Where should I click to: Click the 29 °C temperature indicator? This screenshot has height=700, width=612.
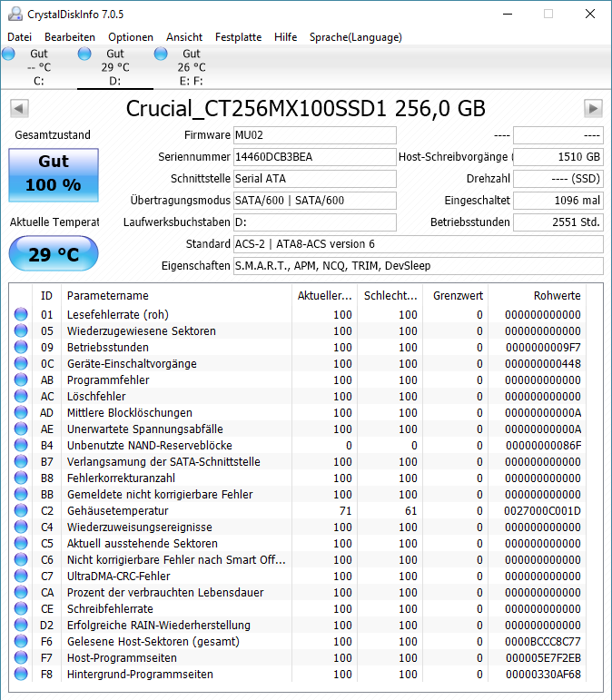[x=54, y=253]
